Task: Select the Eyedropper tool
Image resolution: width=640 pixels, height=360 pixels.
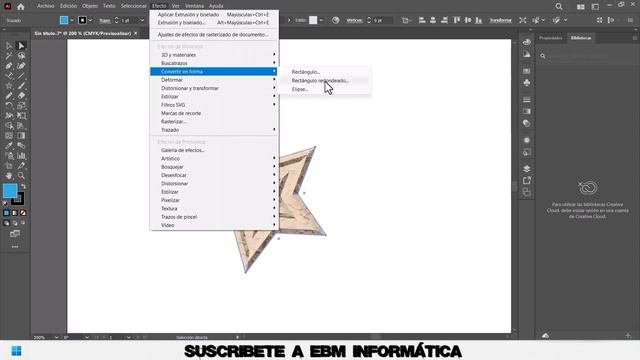Action: (x=9, y=146)
